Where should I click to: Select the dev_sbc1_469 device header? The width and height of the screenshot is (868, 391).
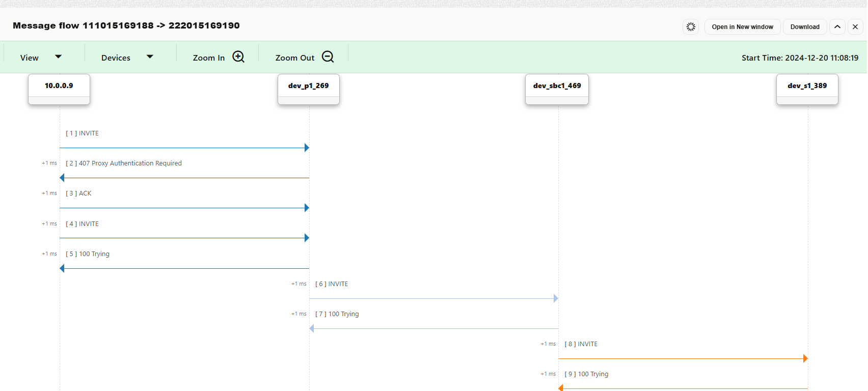tap(557, 86)
